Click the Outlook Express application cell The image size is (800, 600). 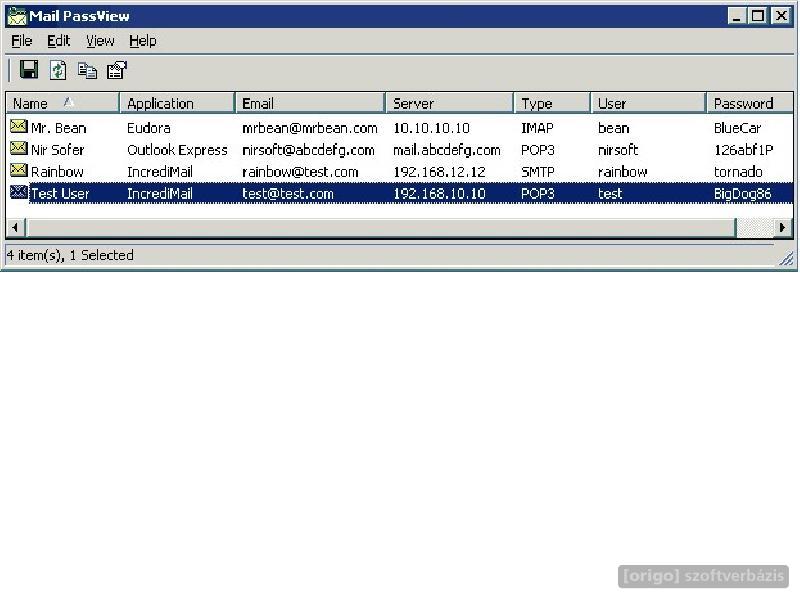tap(177, 150)
